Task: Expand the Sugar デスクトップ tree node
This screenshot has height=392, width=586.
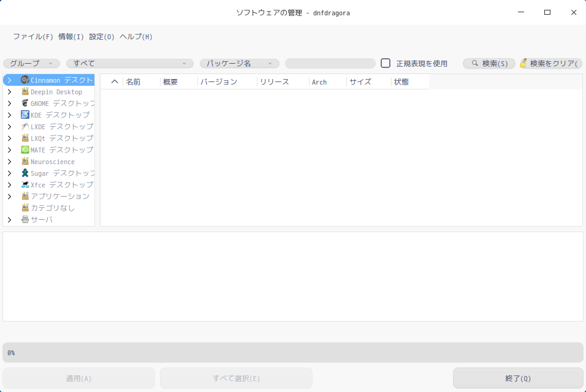Action: pos(10,173)
